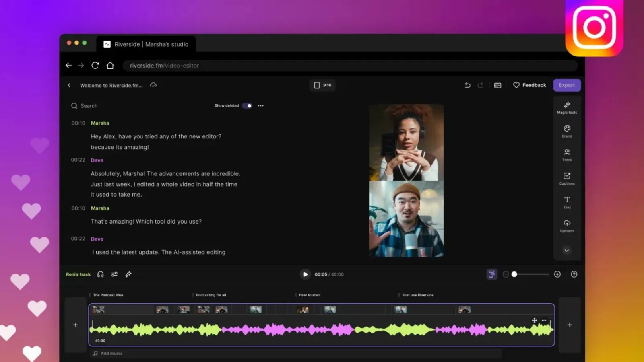Click the magic wand track icon
The image size is (644, 362).
click(x=128, y=274)
